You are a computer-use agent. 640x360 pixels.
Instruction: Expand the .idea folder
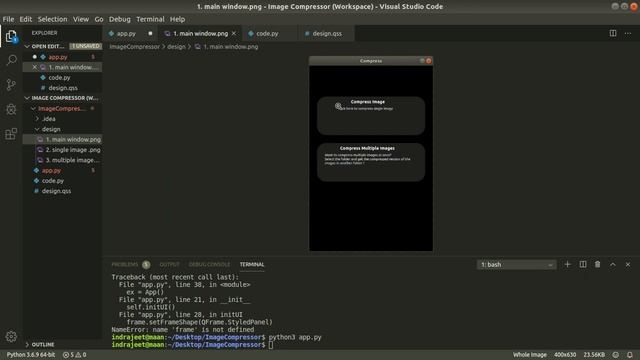37,119
